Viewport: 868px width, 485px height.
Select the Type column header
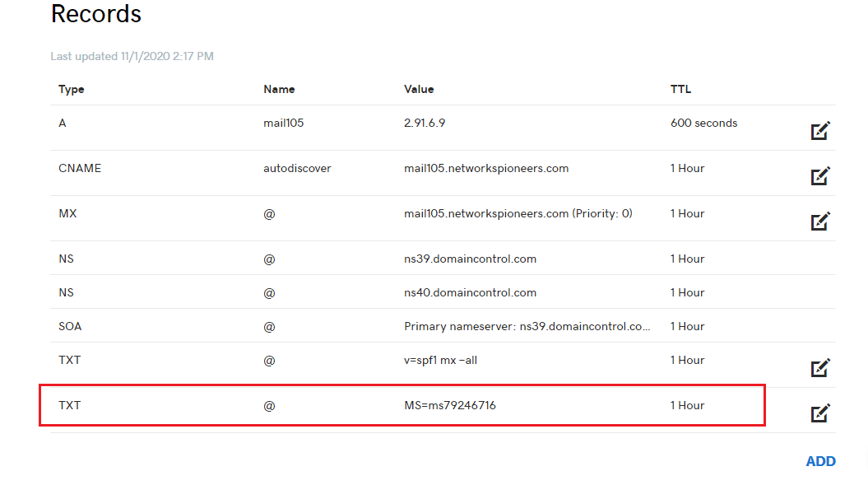(x=72, y=89)
